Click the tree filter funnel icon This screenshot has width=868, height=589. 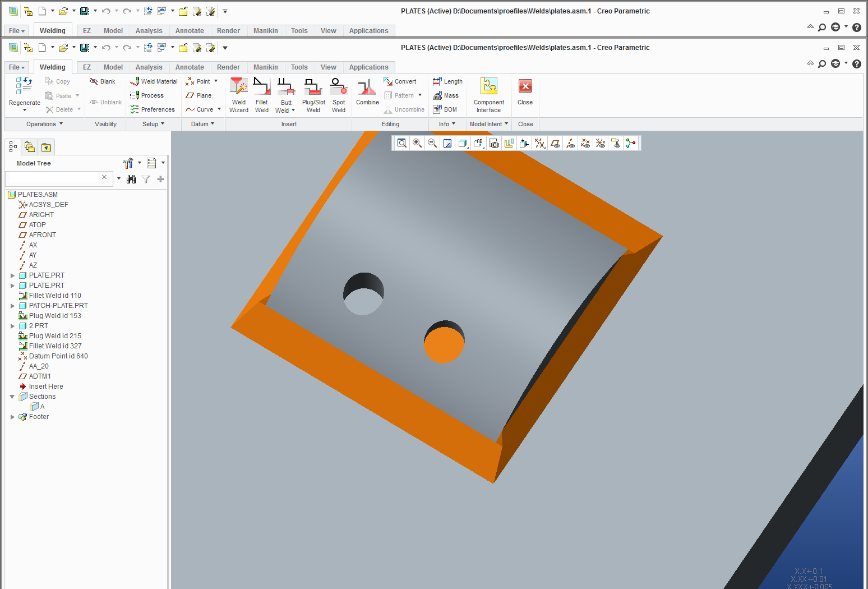click(x=146, y=180)
